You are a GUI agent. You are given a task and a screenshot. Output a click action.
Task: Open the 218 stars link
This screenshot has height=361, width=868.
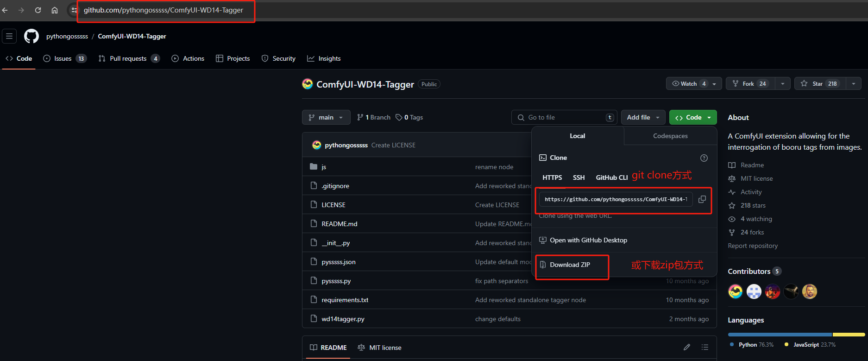[747, 205]
